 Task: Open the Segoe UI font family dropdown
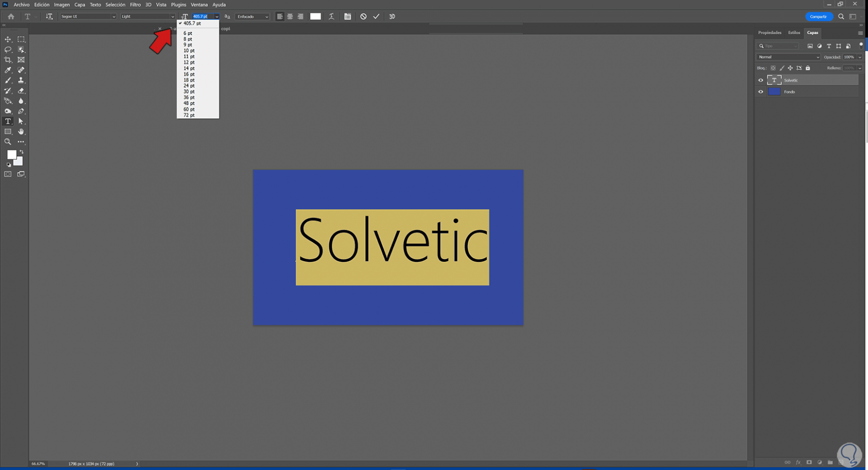click(x=88, y=16)
